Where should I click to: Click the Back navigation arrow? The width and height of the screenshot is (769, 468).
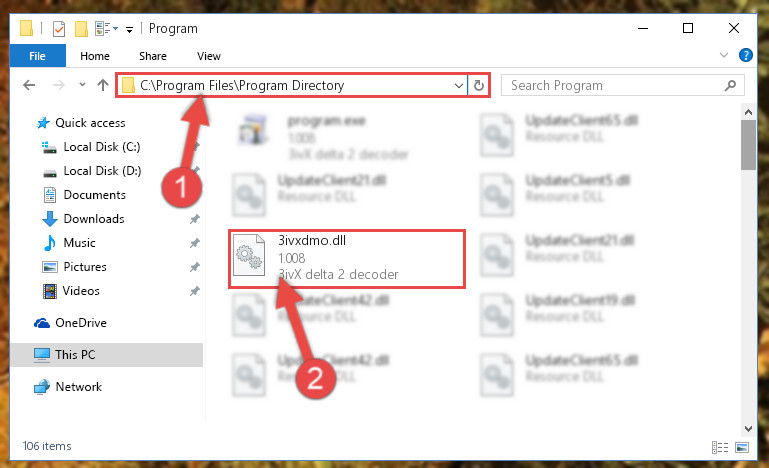click(x=29, y=85)
